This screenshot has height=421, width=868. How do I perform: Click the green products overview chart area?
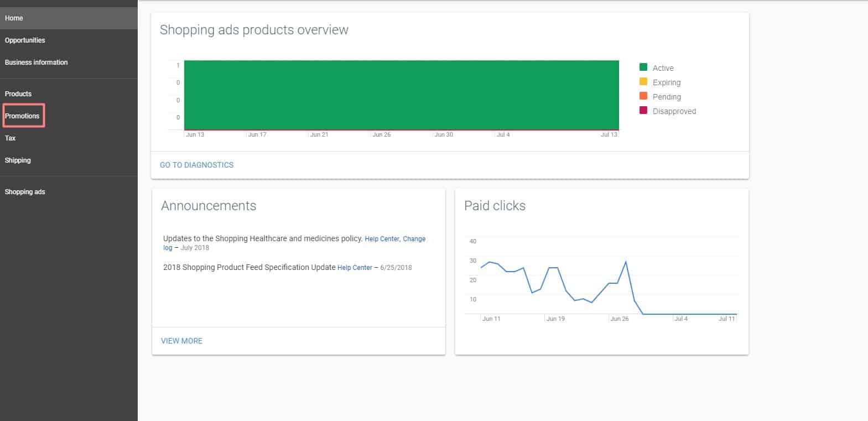pos(401,95)
